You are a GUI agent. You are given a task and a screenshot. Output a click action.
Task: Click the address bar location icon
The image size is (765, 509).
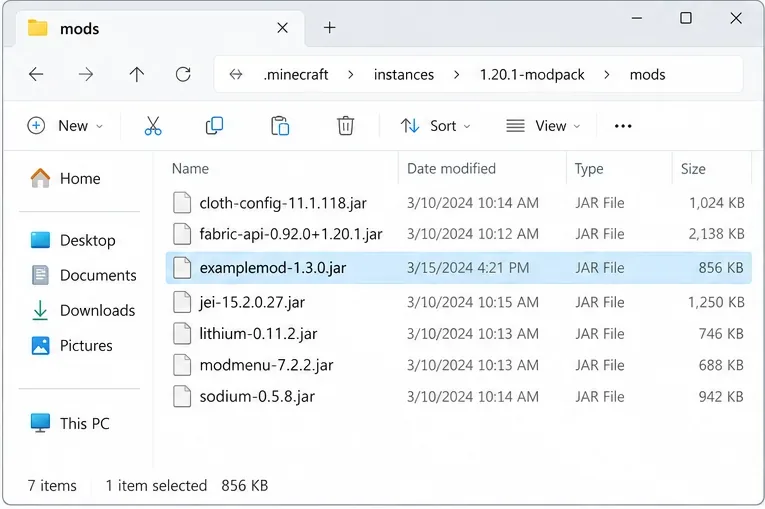236,75
